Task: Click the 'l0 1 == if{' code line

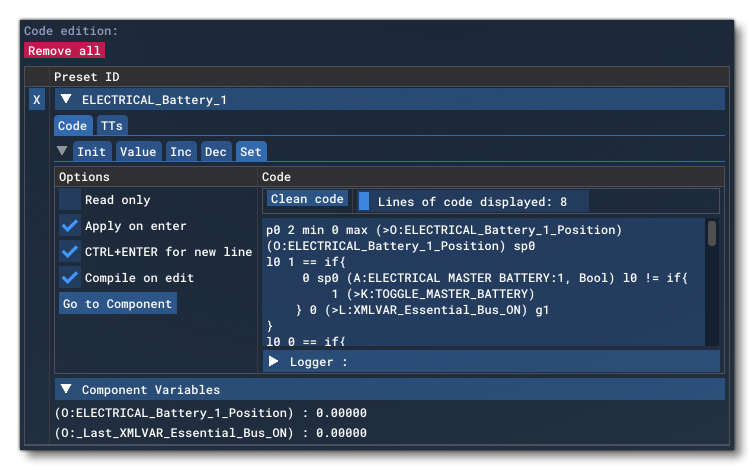Action: tap(306, 262)
